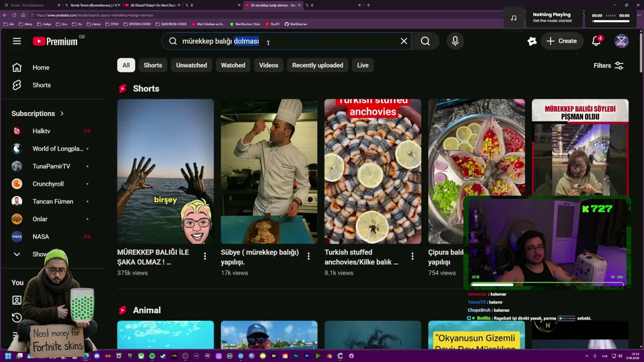The image size is (644, 362).
Task: Select the All filter chip
Action: 126,65
